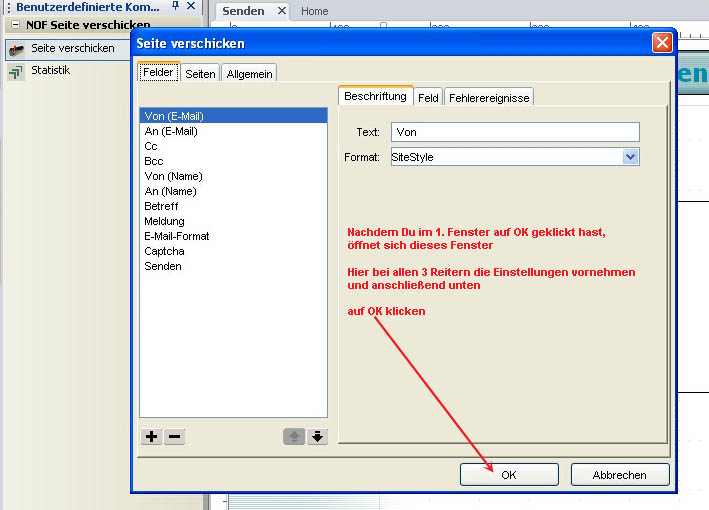Image resolution: width=709 pixels, height=510 pixels.
Task: Switch to the Seiten tab
Action: click(200, 74)
